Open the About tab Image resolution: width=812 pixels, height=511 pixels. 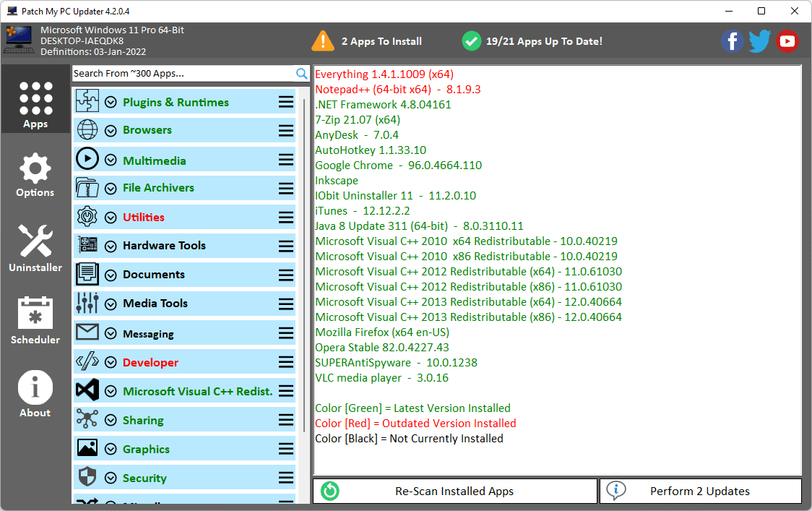(35, 393)
